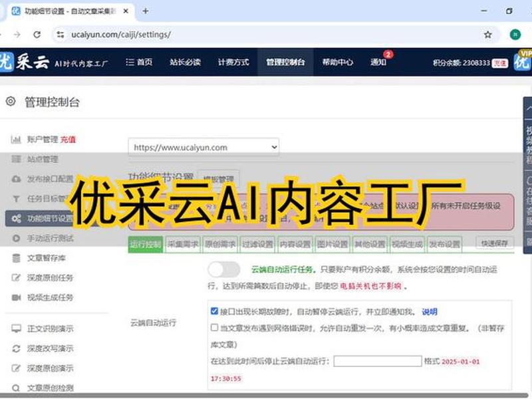The height and width of the screenshot is (399, 532).
Task: Open 站点管理 in the sidebar
Action: (x=43, y=159)
